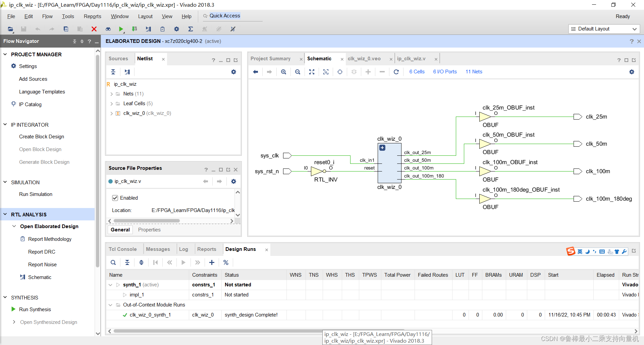Collapse Open Elaborated Design subtree
The image size is (644, 345).
click(14, 226)
